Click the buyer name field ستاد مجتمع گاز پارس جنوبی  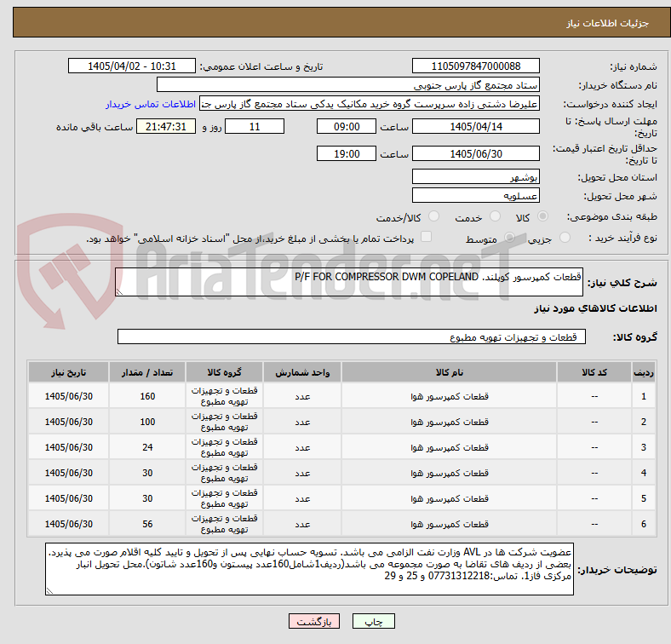pos(348,85)
